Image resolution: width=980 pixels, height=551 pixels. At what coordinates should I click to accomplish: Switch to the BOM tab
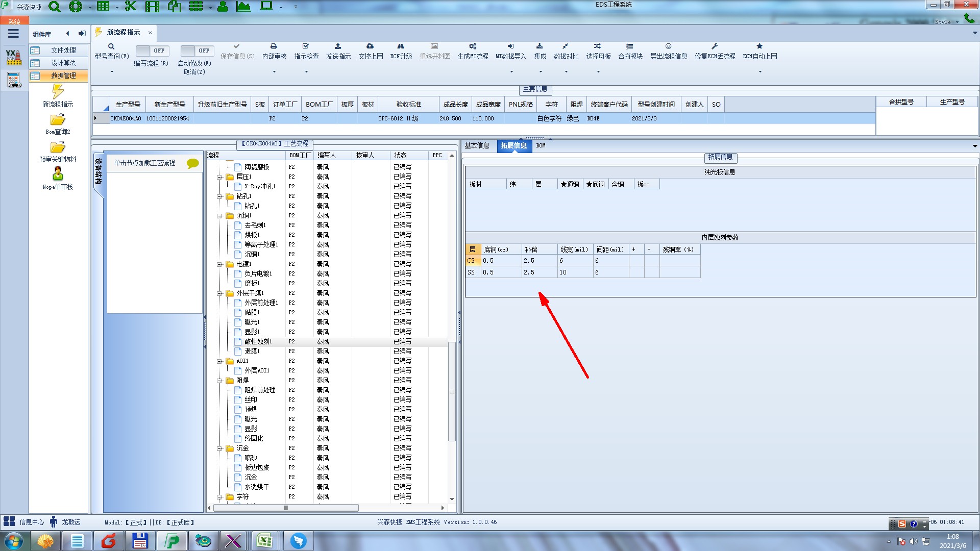(x=541, y=146)
